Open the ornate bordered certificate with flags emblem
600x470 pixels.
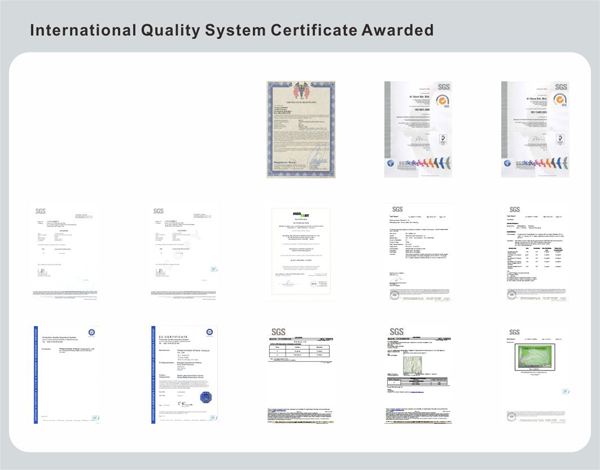coord(299,128)
